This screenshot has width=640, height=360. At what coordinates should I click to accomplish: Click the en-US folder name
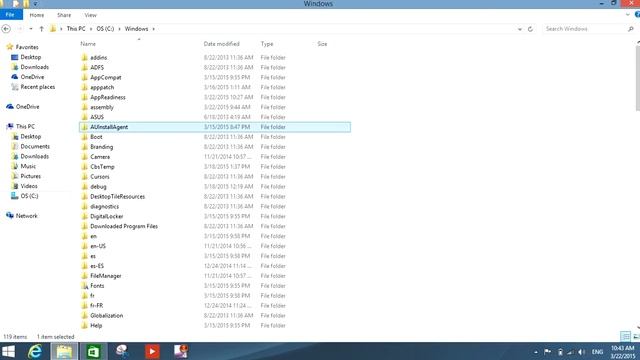coord(98,246)
